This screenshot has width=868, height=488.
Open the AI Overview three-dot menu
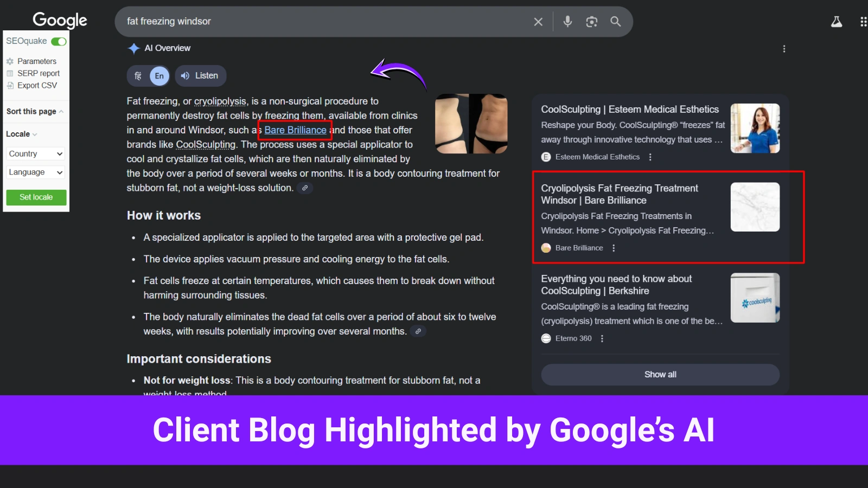coord(784,48)
